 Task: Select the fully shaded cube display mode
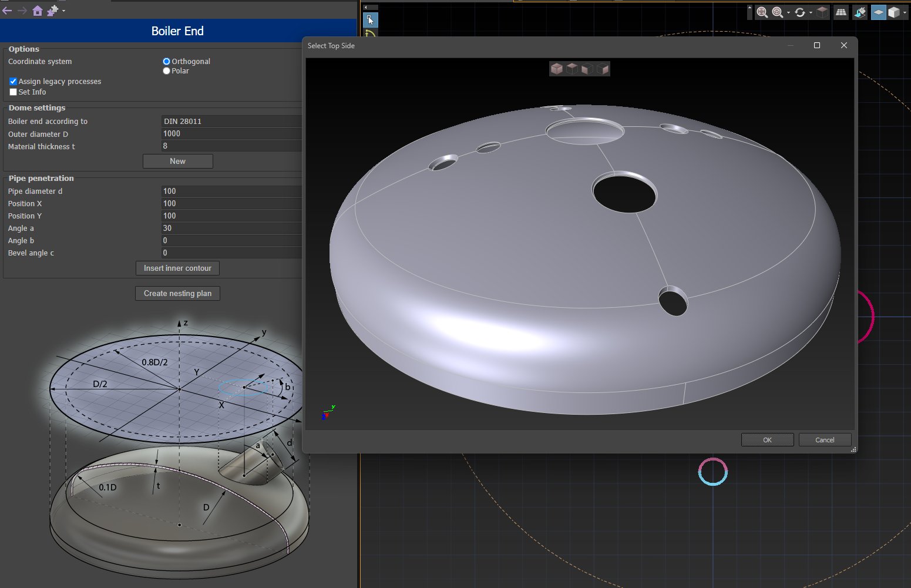coord(556,69)
